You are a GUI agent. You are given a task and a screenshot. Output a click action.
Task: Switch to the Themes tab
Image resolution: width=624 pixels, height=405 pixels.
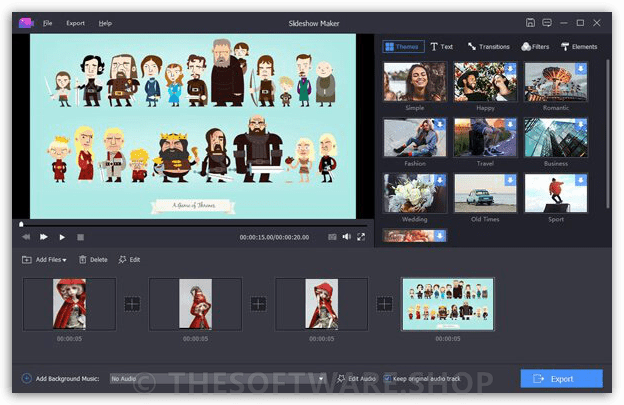[403, 47]
